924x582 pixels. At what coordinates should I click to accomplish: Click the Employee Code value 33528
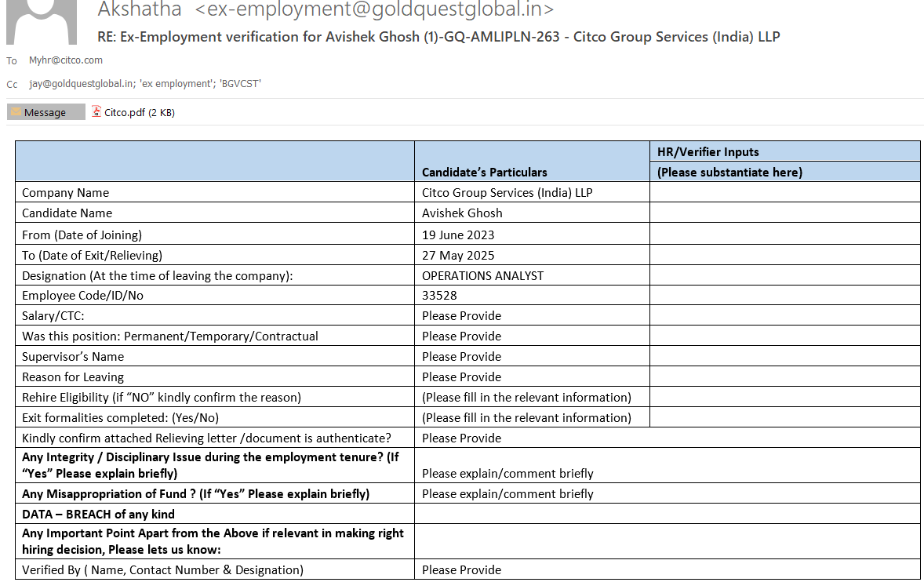pos(439,296)
